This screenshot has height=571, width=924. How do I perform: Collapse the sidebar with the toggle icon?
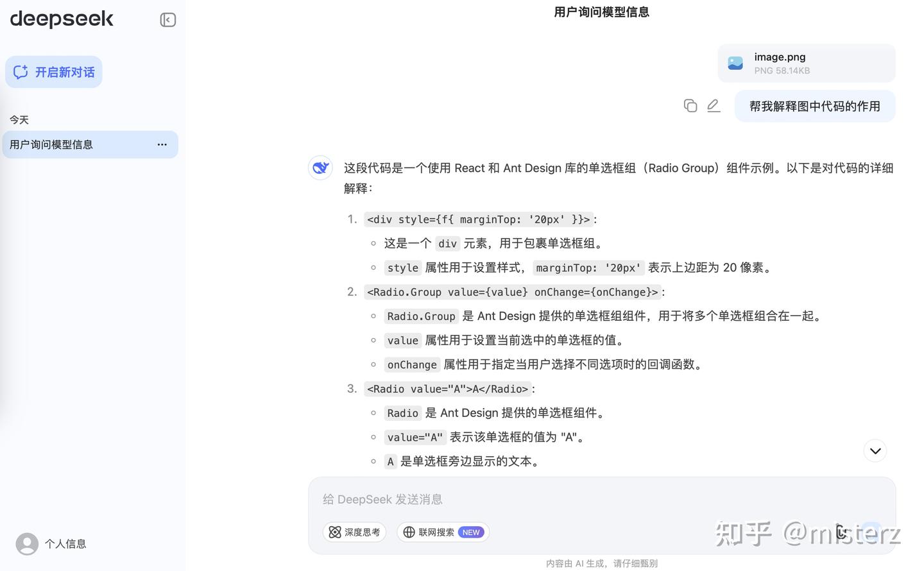(x=168, y=20)
